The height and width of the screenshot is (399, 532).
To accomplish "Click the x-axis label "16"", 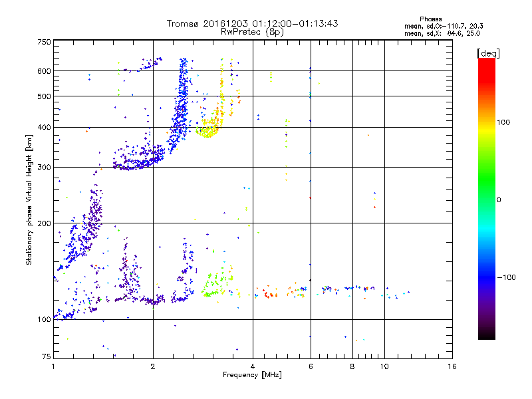I will (452, 366).
